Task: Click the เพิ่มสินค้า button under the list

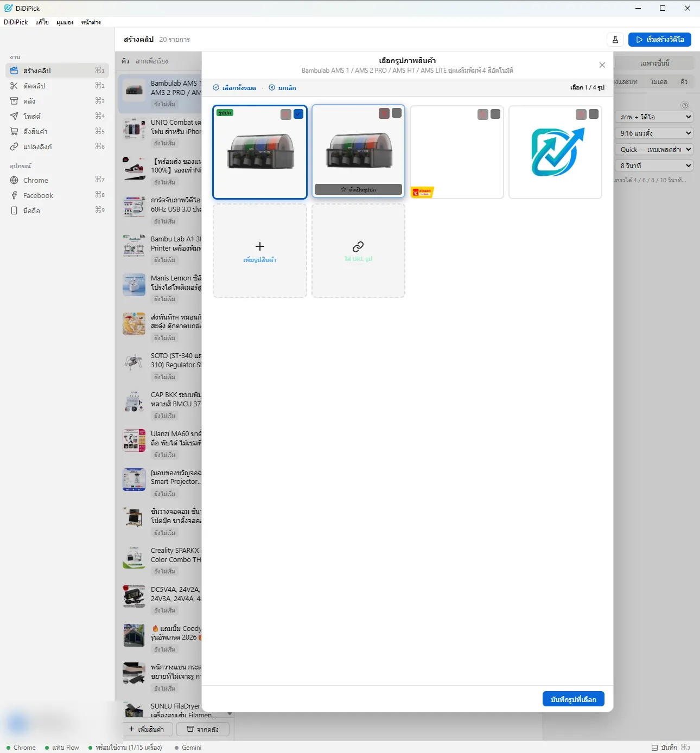Action: 148,729
